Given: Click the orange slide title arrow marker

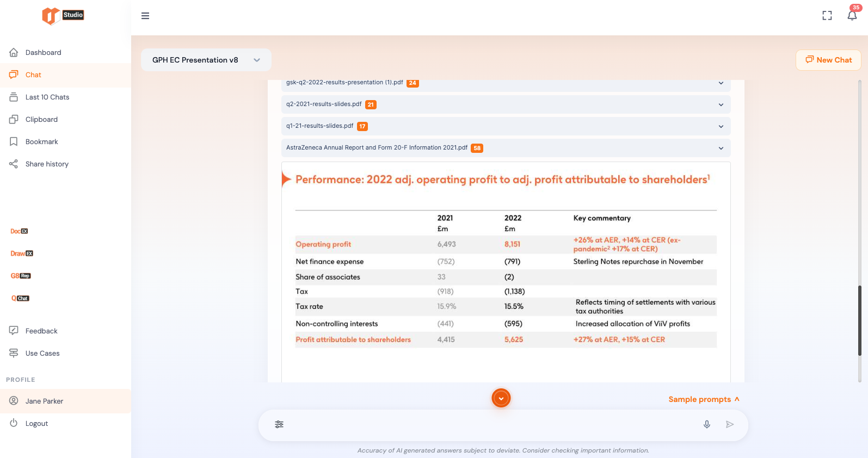Looking at the screenshot, I should pos(286,179).
